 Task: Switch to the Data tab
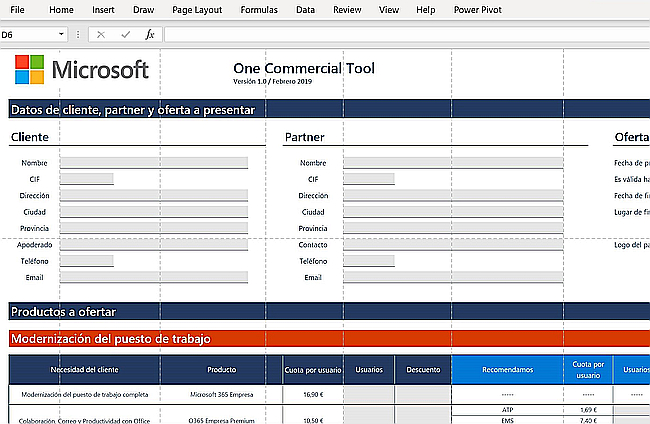305,10
